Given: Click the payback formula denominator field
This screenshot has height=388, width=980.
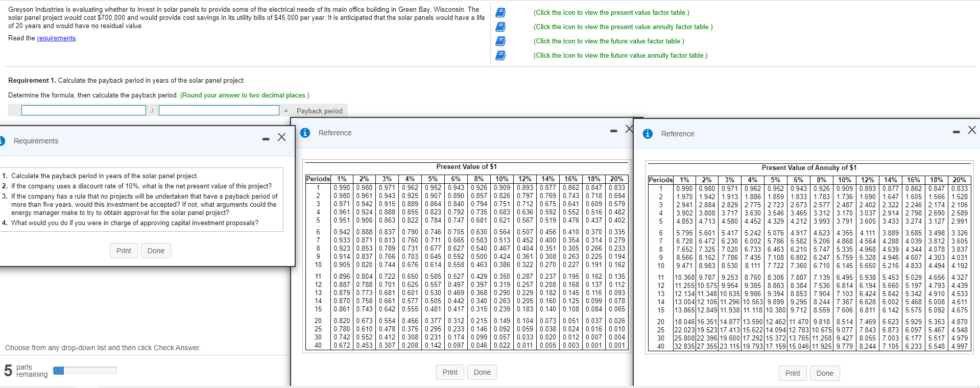Looking at the screenshot, I should [x=219, y=110].
